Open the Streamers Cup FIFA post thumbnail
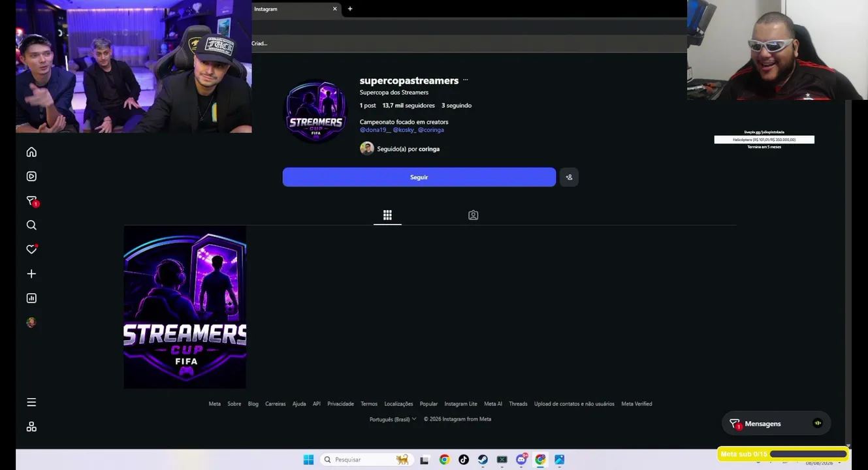The height and width of the screenshot is (470, 868). 185,307
